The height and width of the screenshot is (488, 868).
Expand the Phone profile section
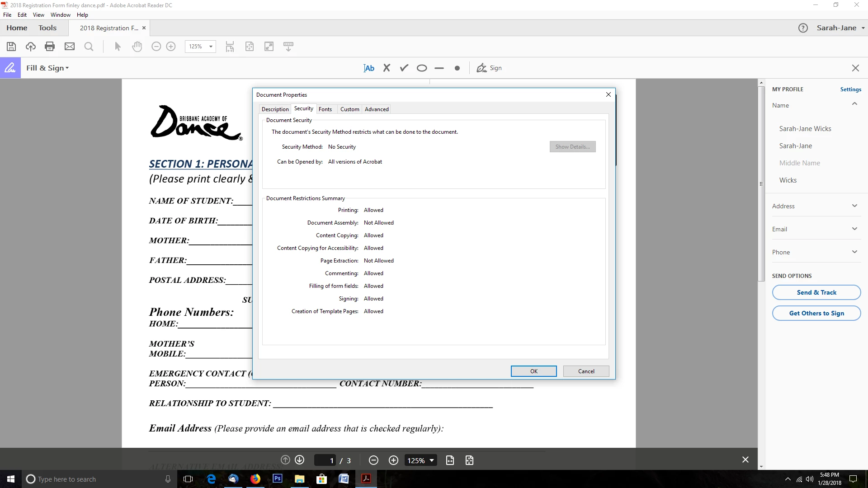click(x=854, y=252)
